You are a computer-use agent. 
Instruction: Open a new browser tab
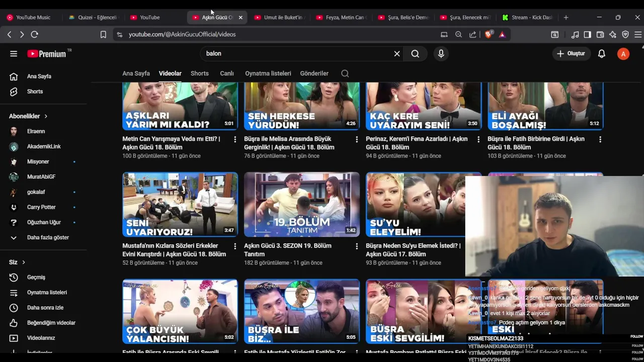pyautogui.click(x=566, y=17)
